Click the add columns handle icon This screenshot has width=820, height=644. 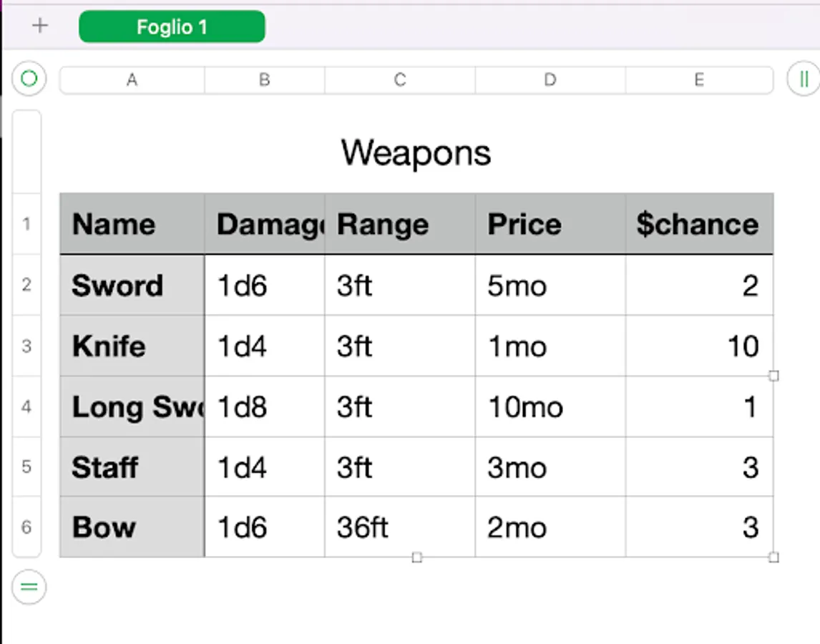pos(803,79)
